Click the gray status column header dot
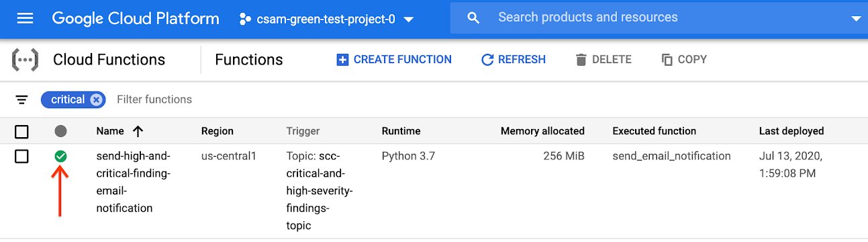The image size is (868, 242). coord(60,131)
